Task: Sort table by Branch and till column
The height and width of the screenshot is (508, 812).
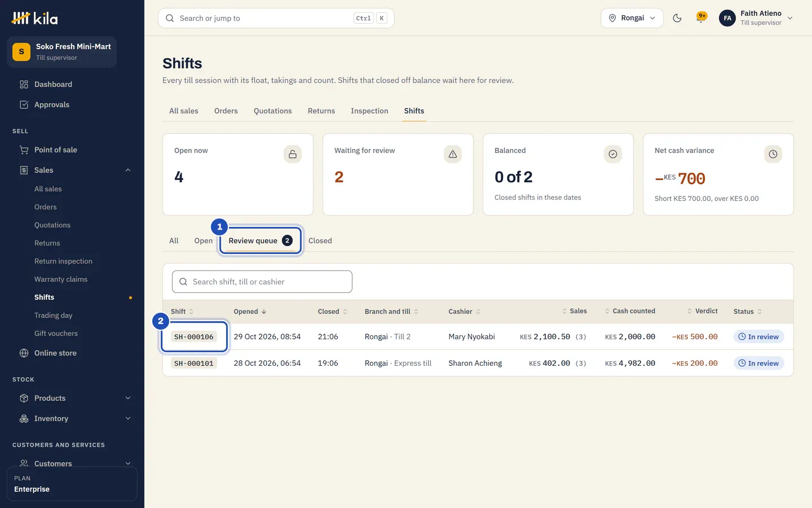Action: [391, 312]
